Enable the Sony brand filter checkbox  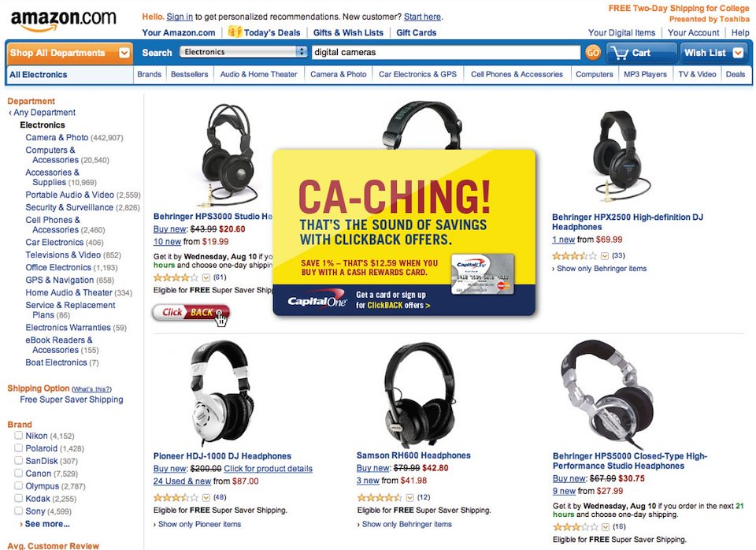click(19, 511)
